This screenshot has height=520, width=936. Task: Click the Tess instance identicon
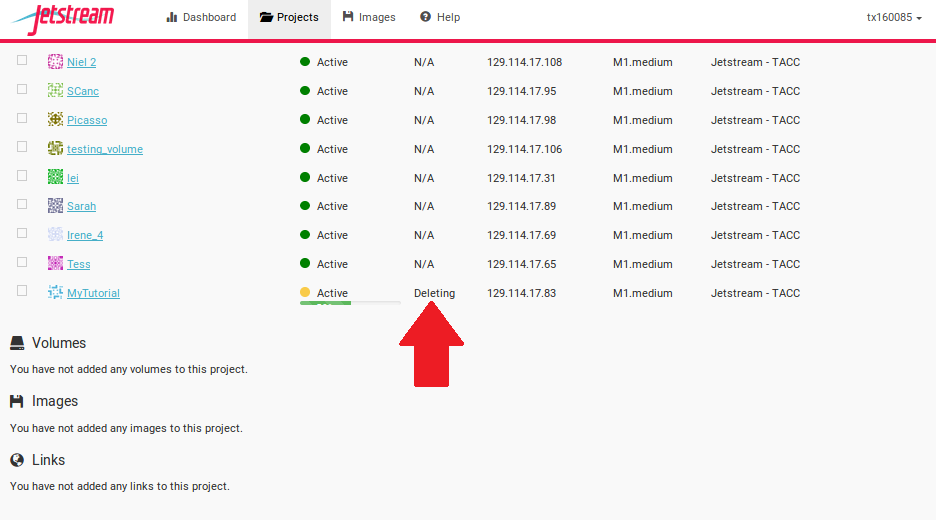point(55,263)
